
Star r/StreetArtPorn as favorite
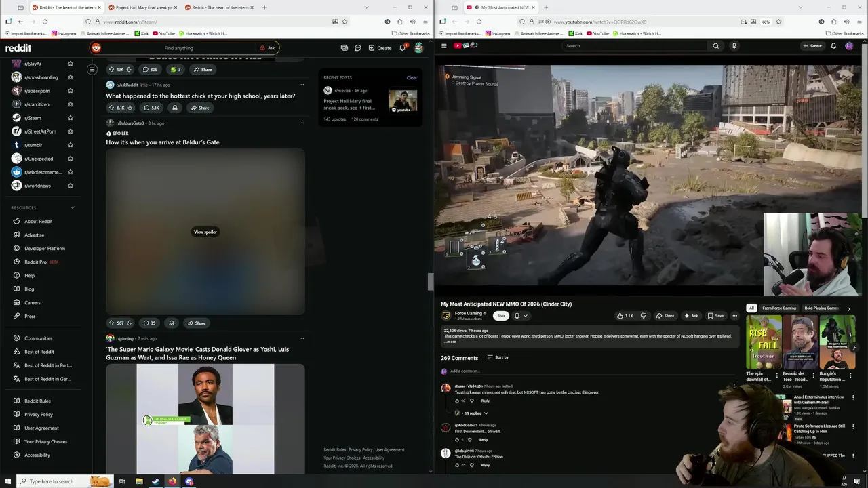(x=70, y=131)
